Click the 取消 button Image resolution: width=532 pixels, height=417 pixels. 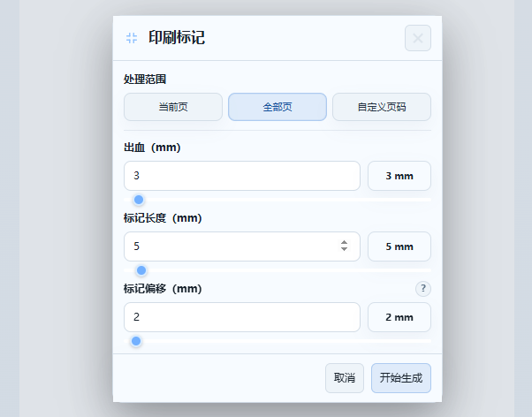(345, 378)
